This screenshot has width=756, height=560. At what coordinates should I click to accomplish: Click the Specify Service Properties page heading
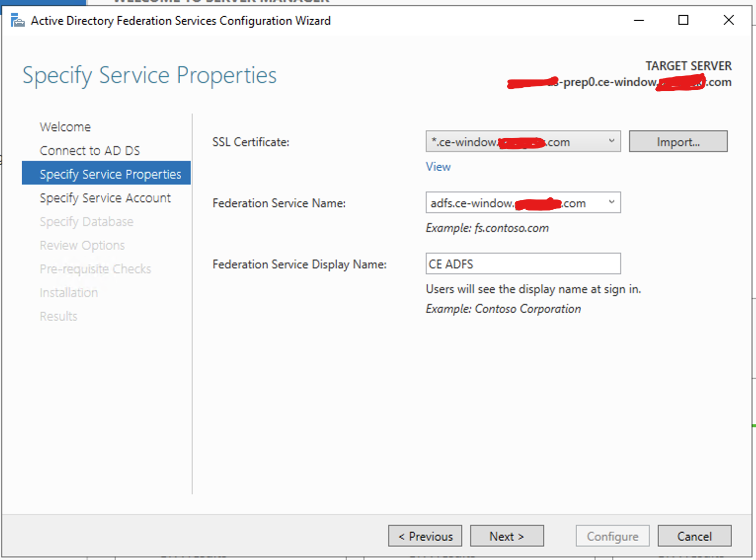150,75
